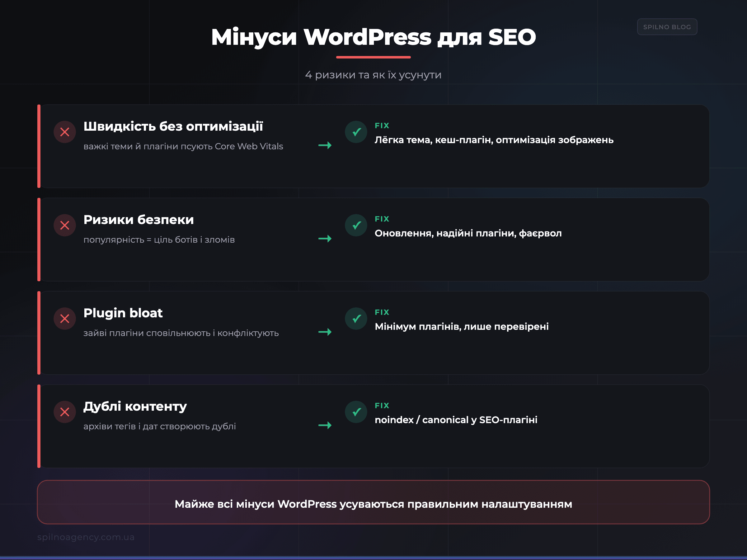This screenshot has width=747, height=560.
Task: Select the heading Швидкість без оптимізації
Action: [x=173, y=126]
